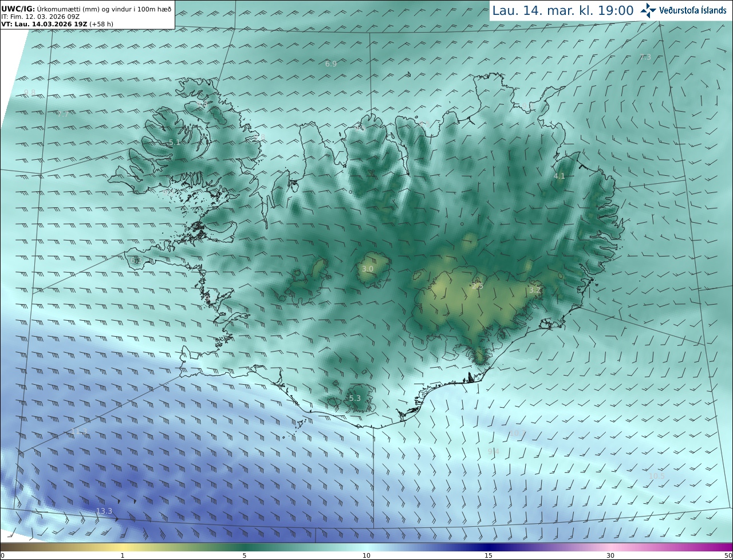The image size is (733, 560).
Task: Click the '5' tick label on colour scale
Action: [x=245, y=555]
